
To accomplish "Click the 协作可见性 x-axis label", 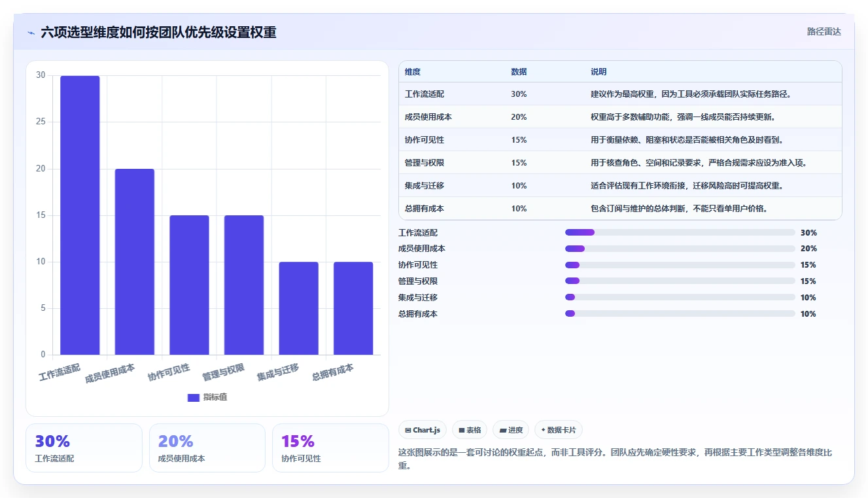I will (x=169, y=373).
